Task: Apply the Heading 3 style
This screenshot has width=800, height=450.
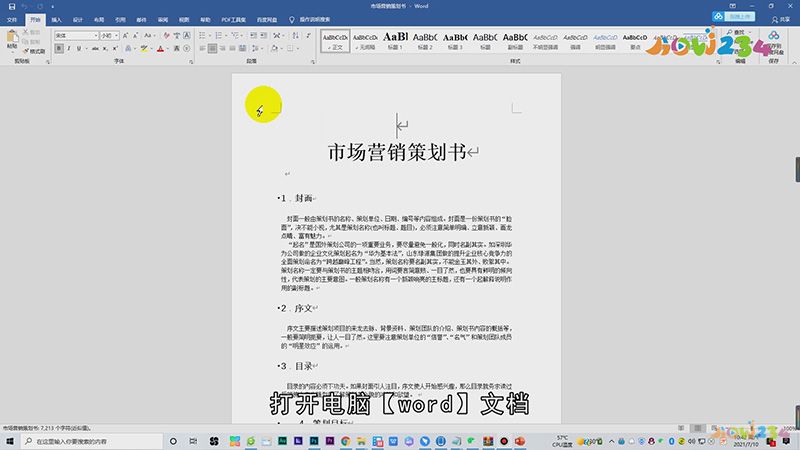Action: click(x=455, y=41)
